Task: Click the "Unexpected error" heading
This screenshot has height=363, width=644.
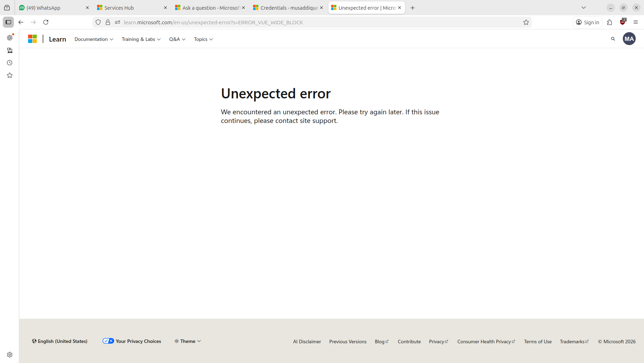Action: [276, 94]
